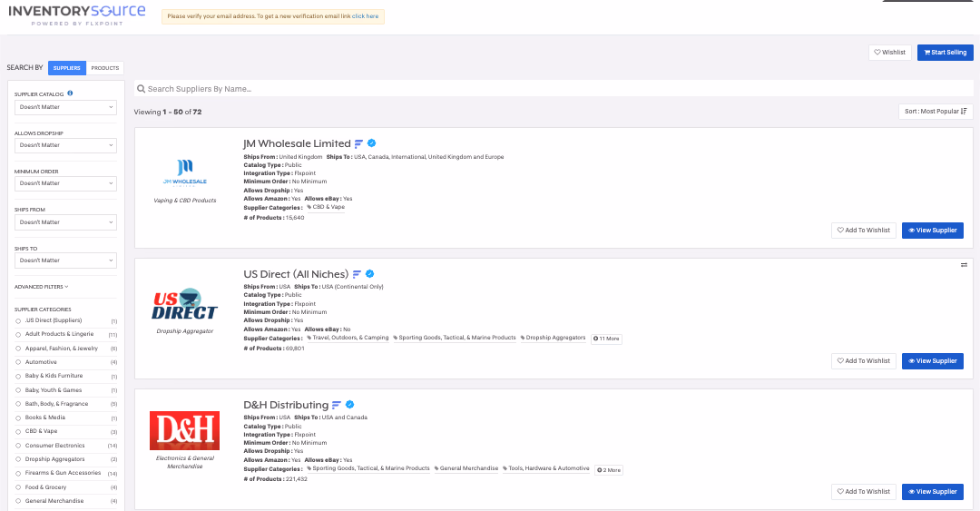
Task: Click Flxpoint icon beside US Direct (All Niches)
Action: (x=357, y=275)
